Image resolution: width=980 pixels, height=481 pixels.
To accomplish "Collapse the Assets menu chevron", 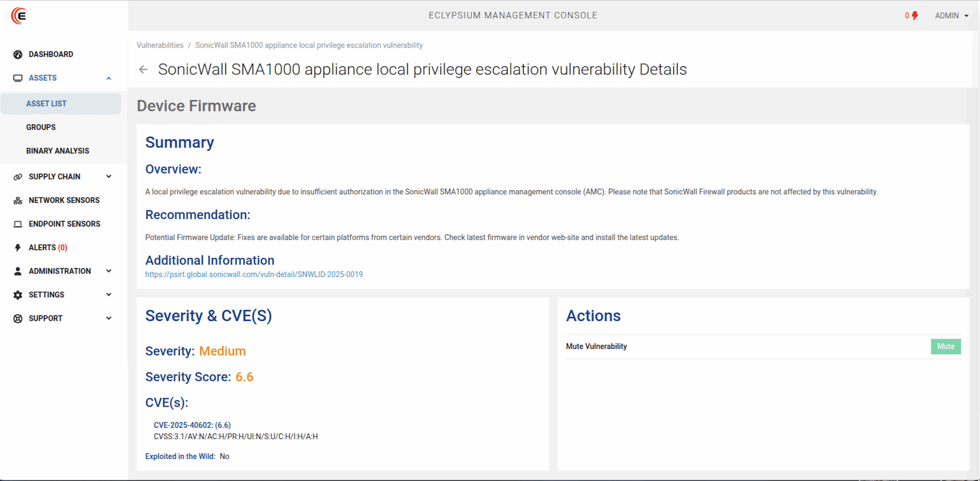I will coord(109,78).
